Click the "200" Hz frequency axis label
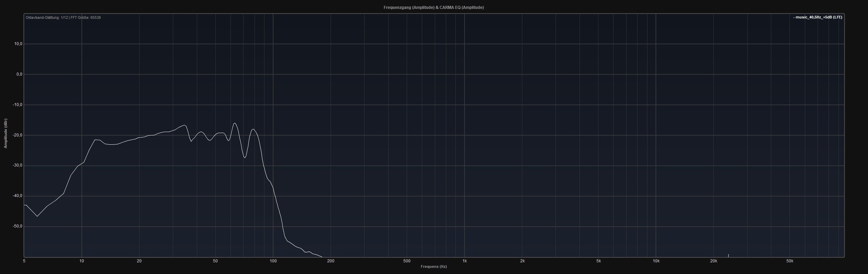The image size is (868, 274). point(330,261)
